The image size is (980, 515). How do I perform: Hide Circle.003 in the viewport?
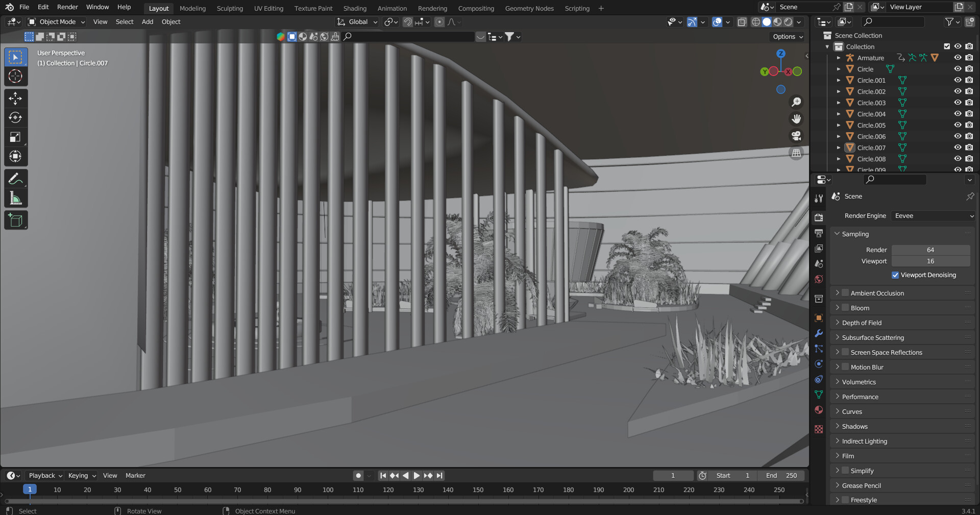(958, 103)
